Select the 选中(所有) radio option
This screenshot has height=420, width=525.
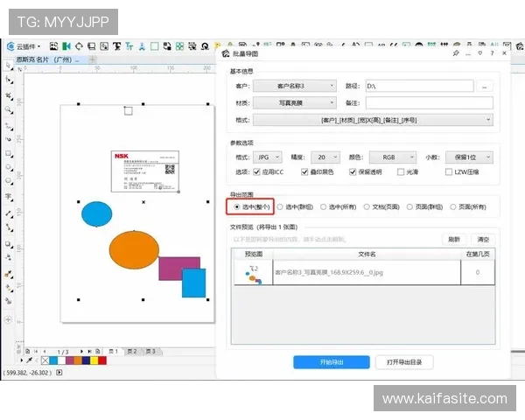coord(323,206)
